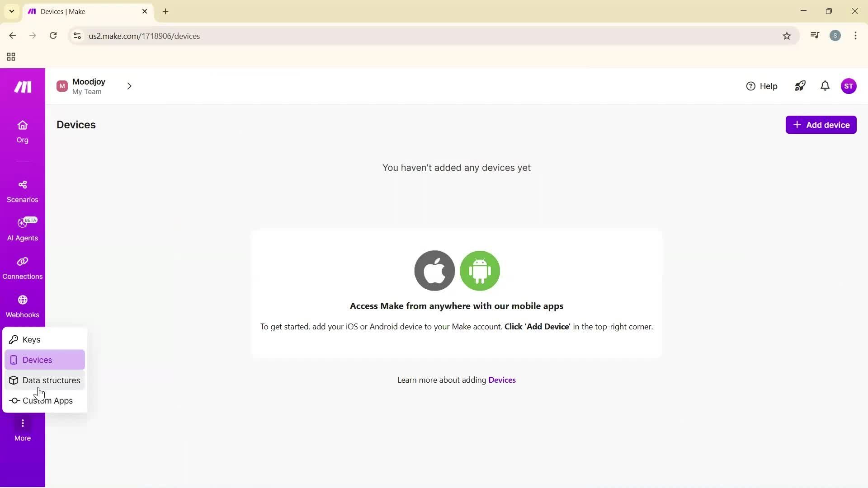The height and width of the screenshot is (488, 868).
Task: Select Scenarios in the sidebar
Action: [22, 191]
